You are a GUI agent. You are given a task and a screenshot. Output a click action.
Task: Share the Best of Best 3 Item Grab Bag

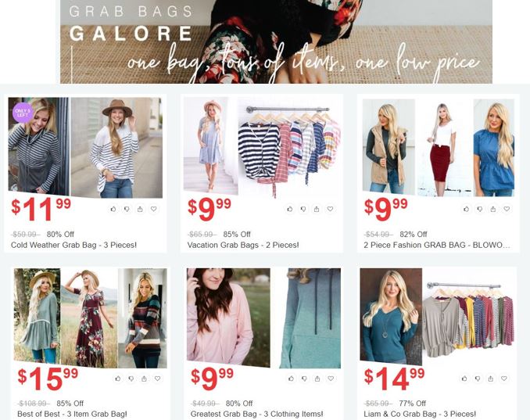pyautogui.click(x=144, y=379)
